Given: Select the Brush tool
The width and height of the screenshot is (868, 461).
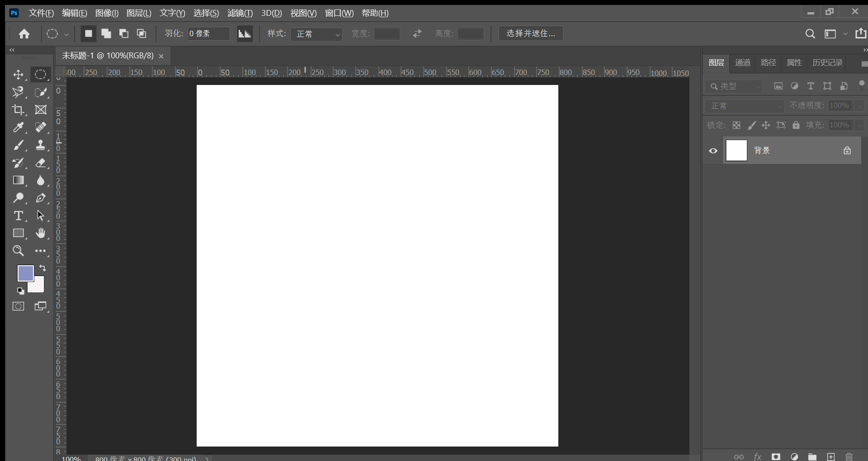Looking at the screenshot, I should pos(18,145).
